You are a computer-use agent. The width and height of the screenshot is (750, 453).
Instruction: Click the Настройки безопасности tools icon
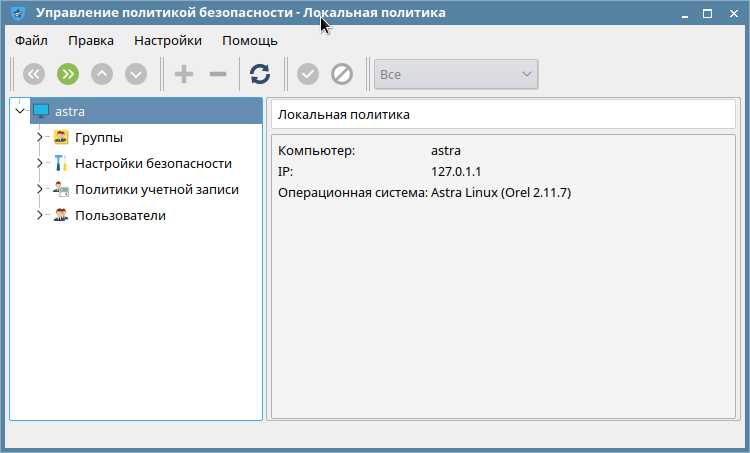(61, 163)
